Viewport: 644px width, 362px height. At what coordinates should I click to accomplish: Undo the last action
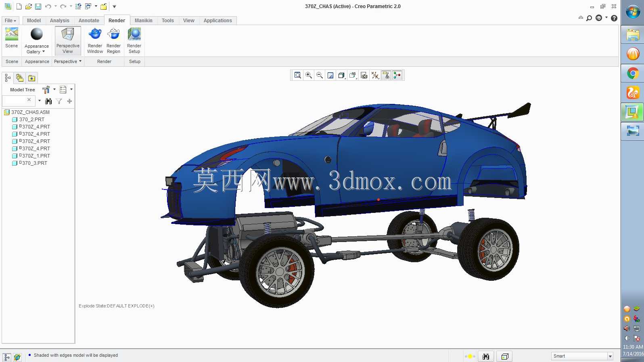(48, 6)
